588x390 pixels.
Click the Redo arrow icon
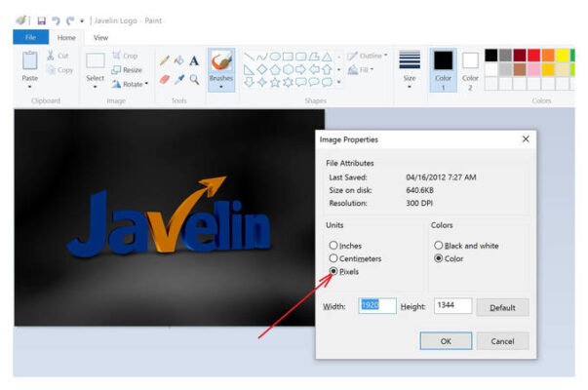coord(70,20)
